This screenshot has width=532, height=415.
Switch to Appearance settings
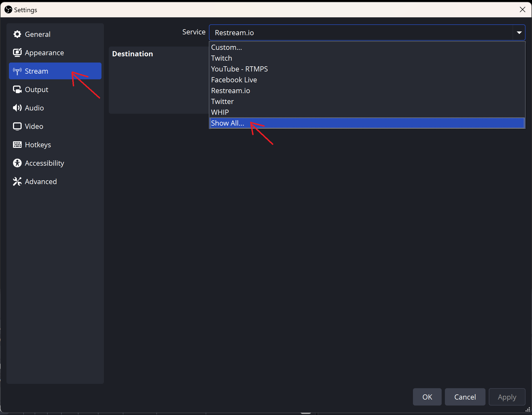[x=55, y=53]
